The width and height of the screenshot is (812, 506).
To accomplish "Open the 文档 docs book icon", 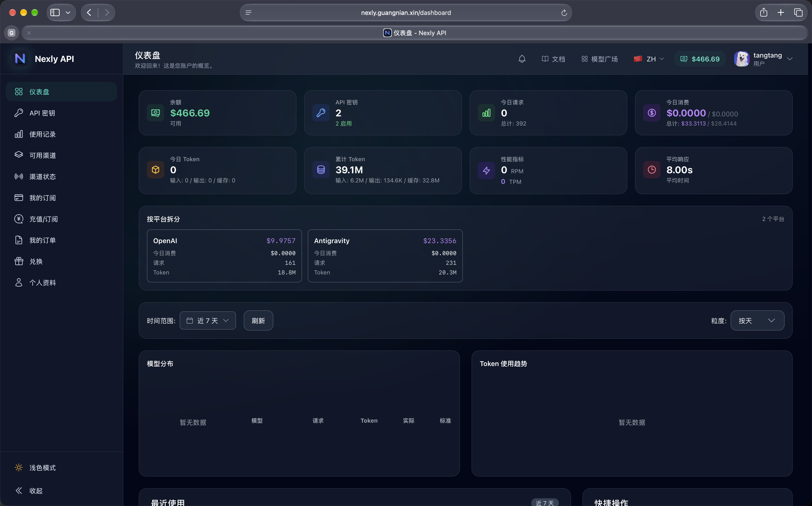I will pyautogui.click(x=545, y=59).
